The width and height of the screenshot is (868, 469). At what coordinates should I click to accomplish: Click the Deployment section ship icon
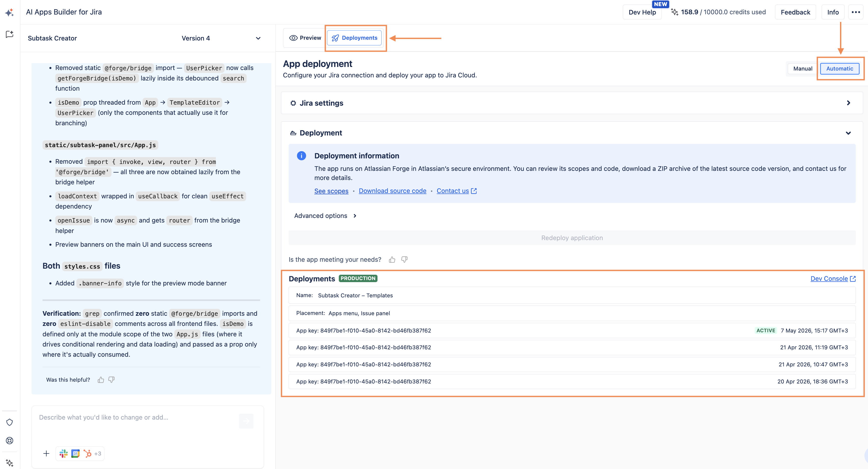click(293, 133)
